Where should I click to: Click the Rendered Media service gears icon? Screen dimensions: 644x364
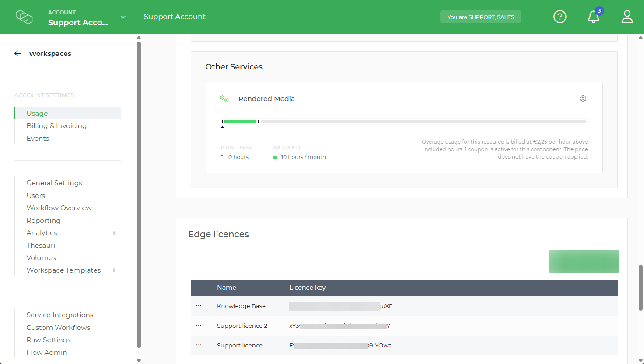[224, 99]
